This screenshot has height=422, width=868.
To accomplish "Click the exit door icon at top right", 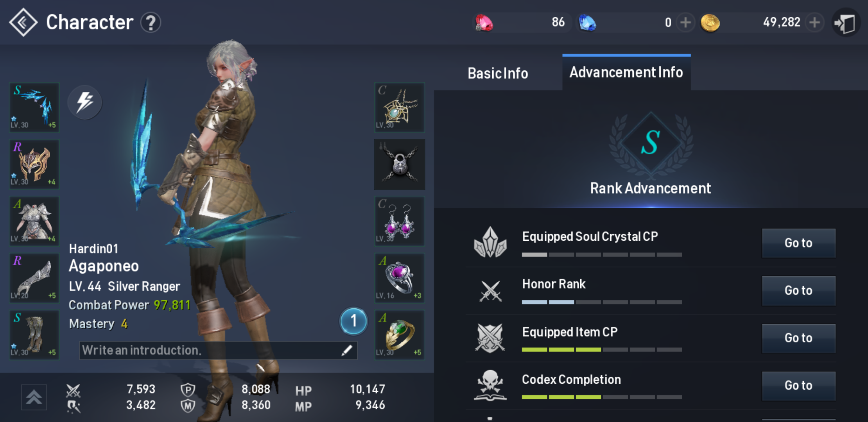I will 846,23.
